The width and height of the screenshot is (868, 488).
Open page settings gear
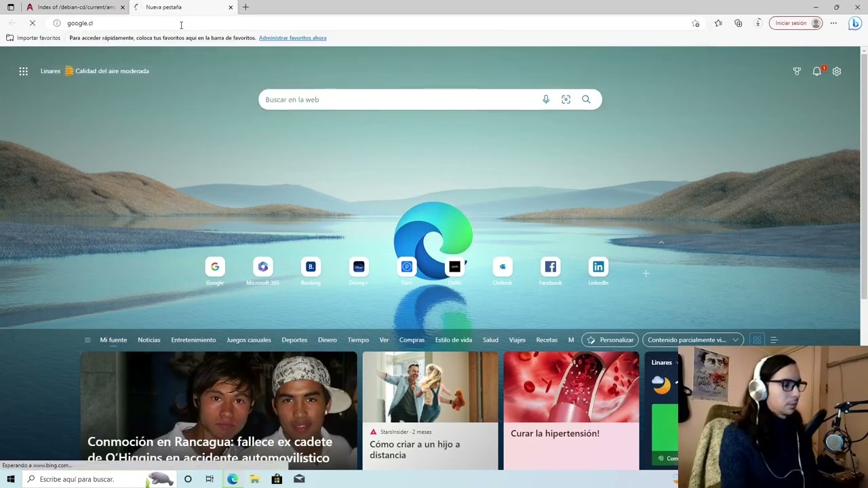(x=837, y=71)
